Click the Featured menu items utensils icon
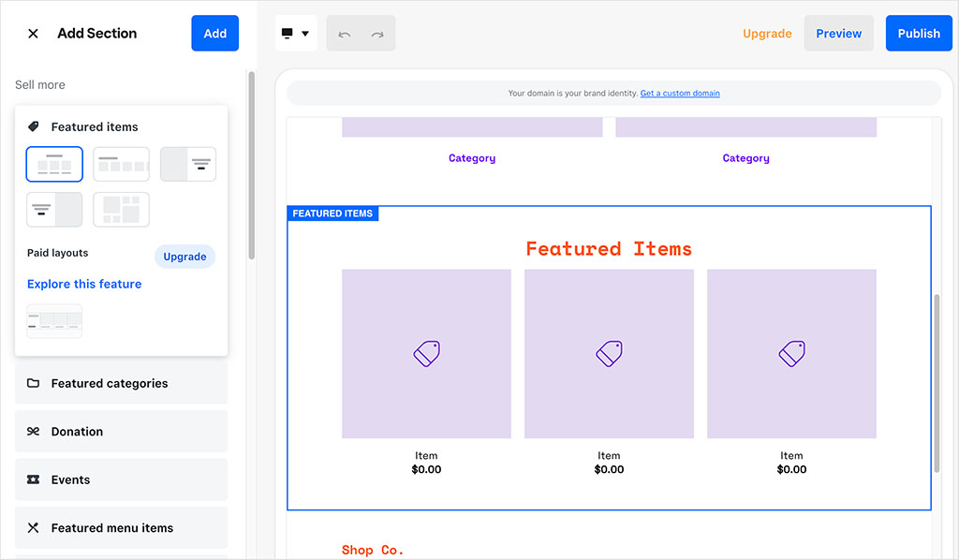959x560 pixels. tap(33, 527)
